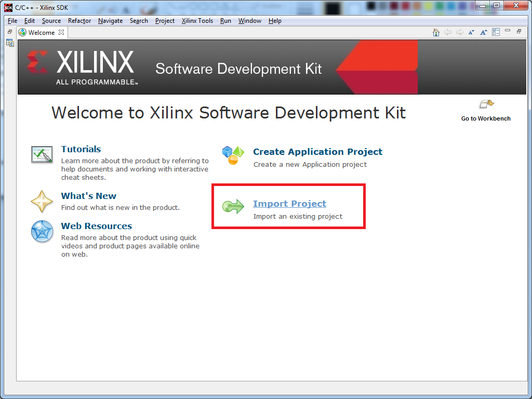Close the Welcome tab
This screenshot has width=532, height=399.
(x=61, y=32)
